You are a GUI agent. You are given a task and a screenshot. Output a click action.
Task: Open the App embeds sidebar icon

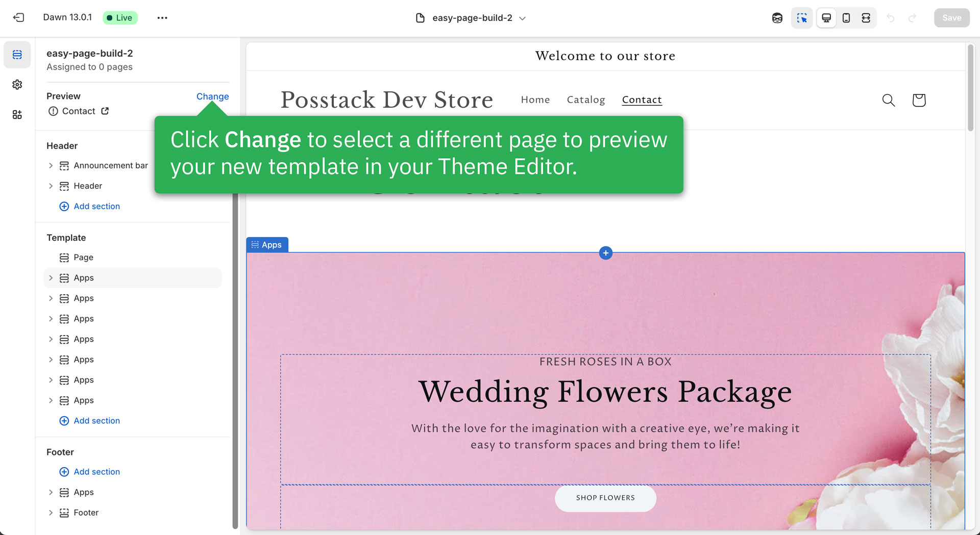point(17,115)
